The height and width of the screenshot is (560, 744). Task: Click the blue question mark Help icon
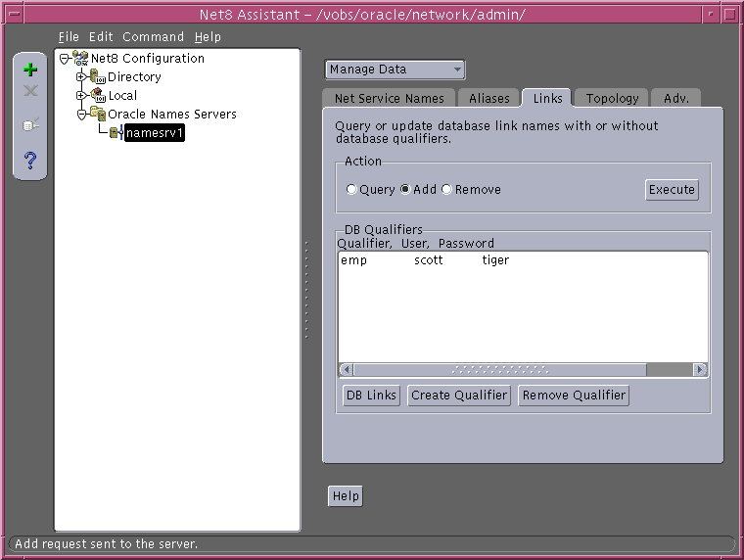30,161
